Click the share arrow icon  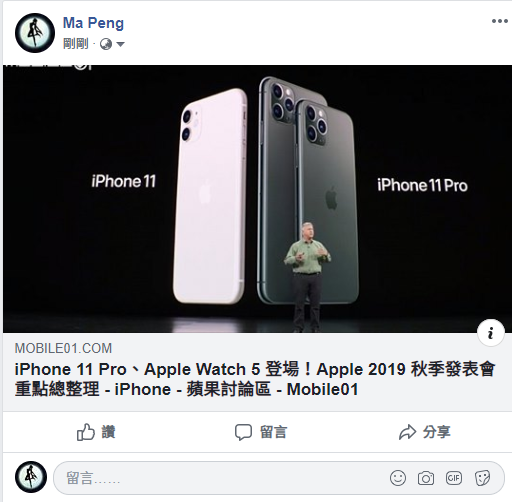(407, 432)
